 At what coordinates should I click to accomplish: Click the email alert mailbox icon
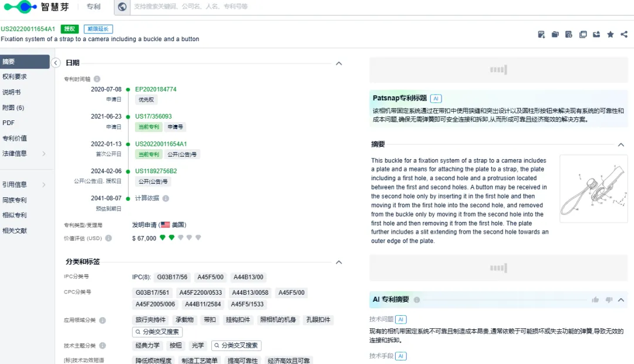[596, 35]
